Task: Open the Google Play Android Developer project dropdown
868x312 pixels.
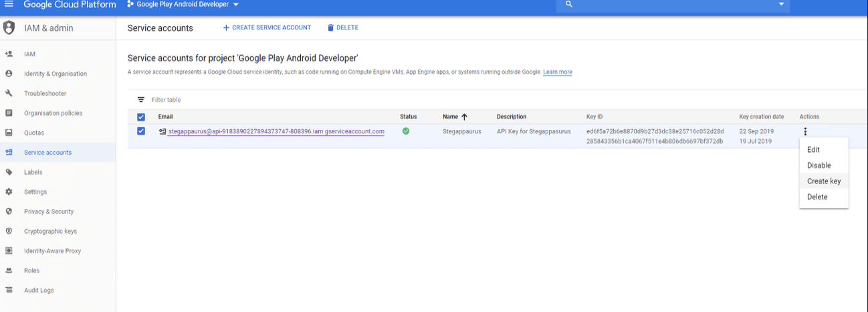Action: 183,4
